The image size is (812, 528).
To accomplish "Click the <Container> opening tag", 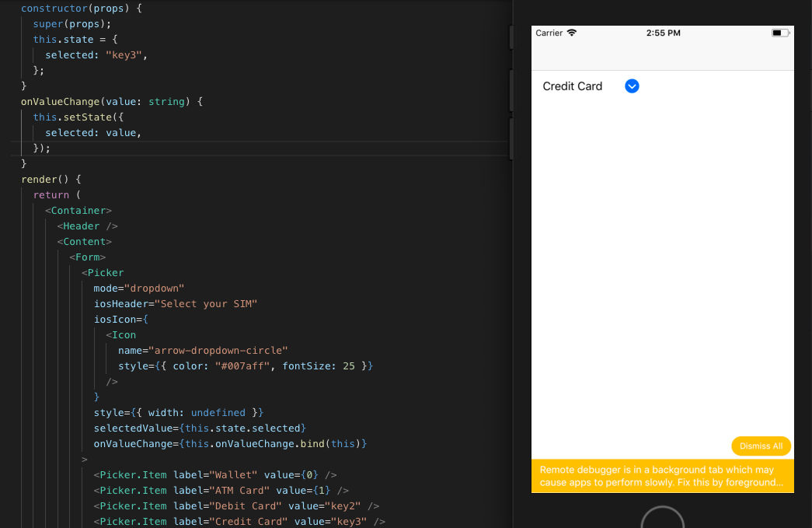I will tap(78, 211).
